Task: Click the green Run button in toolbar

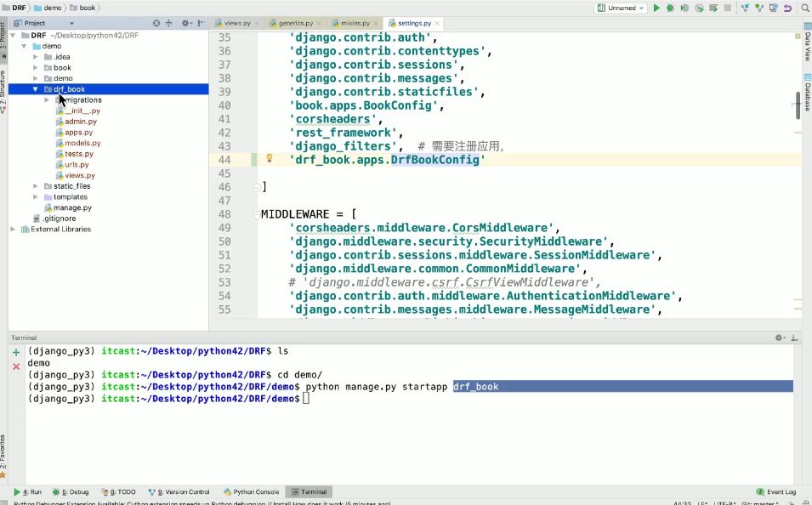Action: pos(656,8)
